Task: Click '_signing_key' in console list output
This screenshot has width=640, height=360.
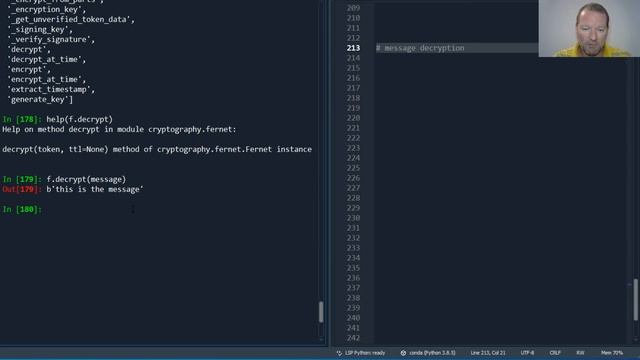Action: click(40, 29)
